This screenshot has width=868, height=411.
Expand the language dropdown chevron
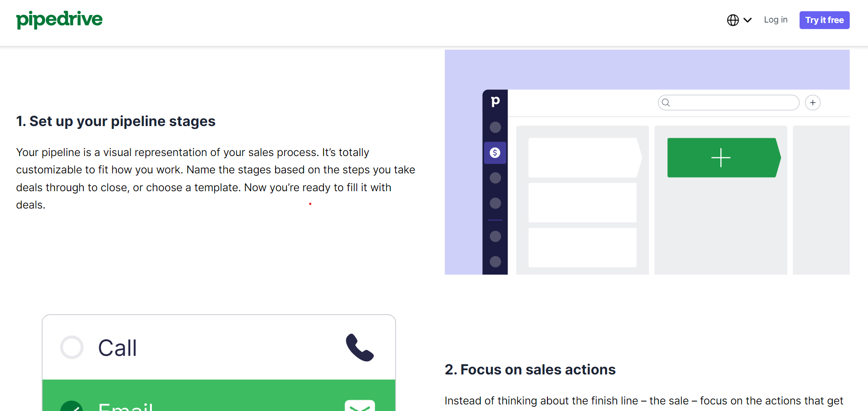[x=748, y=20]
